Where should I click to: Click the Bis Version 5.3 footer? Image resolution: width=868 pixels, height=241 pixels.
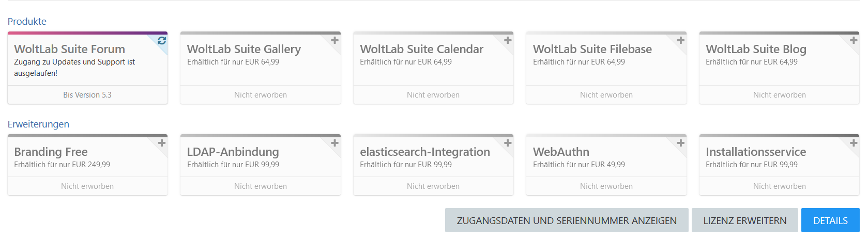coord(87,95)
